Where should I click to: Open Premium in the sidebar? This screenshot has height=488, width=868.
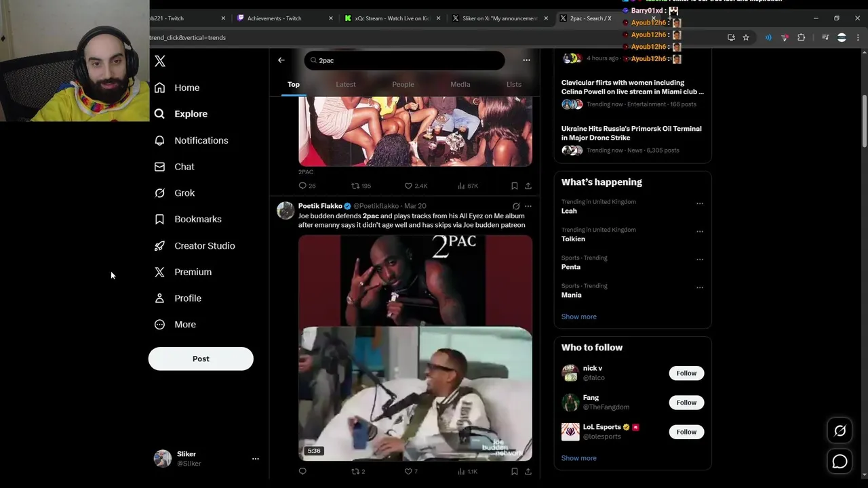point(183,272)
